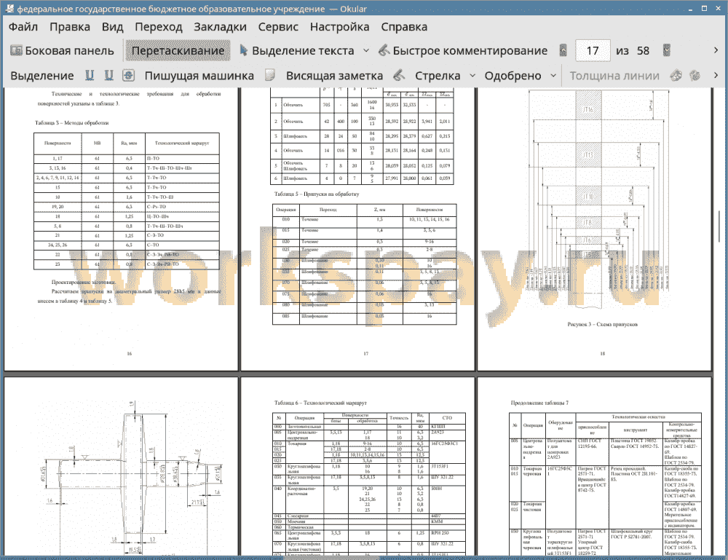
Task: Click page number 18 at page bottom
Action: click(602, 354)
